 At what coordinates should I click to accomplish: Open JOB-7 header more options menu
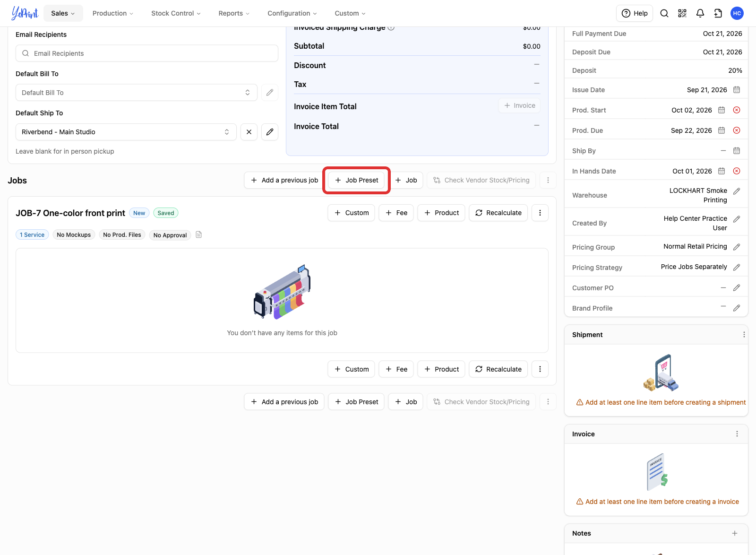[x=540, y=213]
